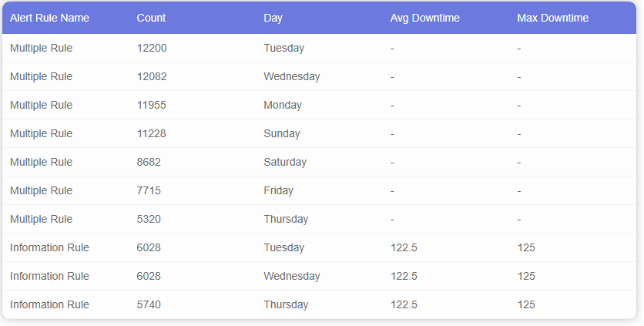Select the 5320 count cell

point(149,219)
